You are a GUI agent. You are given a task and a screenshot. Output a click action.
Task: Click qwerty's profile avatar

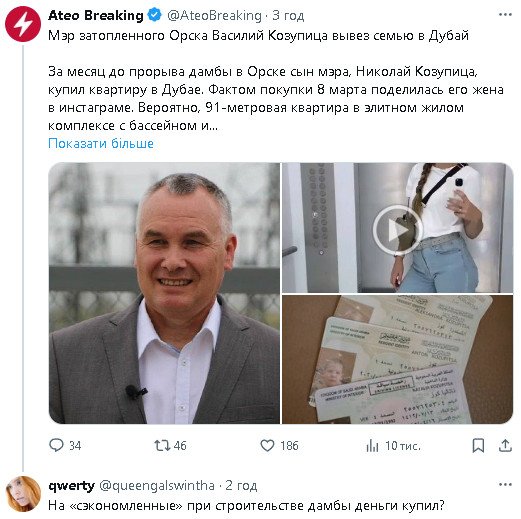pyautogui.click(x=23, y=494)
